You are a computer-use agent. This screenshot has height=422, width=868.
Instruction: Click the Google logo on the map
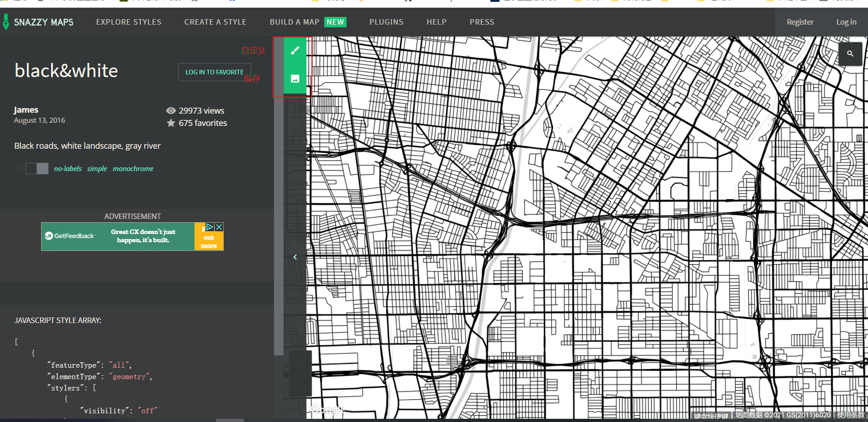point(326,409)
